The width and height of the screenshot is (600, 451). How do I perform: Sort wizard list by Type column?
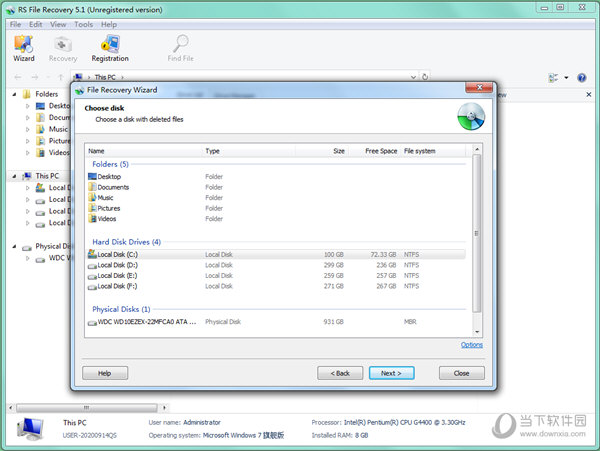pyautogui.click(x=248, y=151)
